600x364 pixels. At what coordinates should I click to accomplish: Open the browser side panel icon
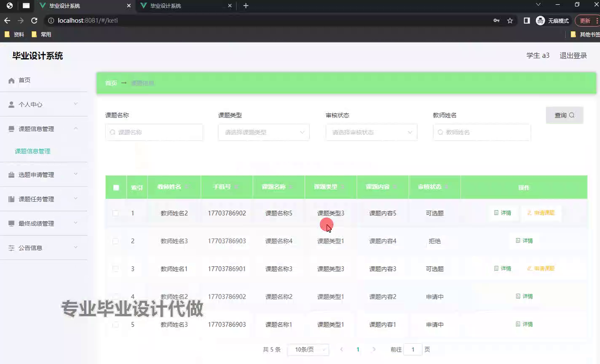coord(527,20)
